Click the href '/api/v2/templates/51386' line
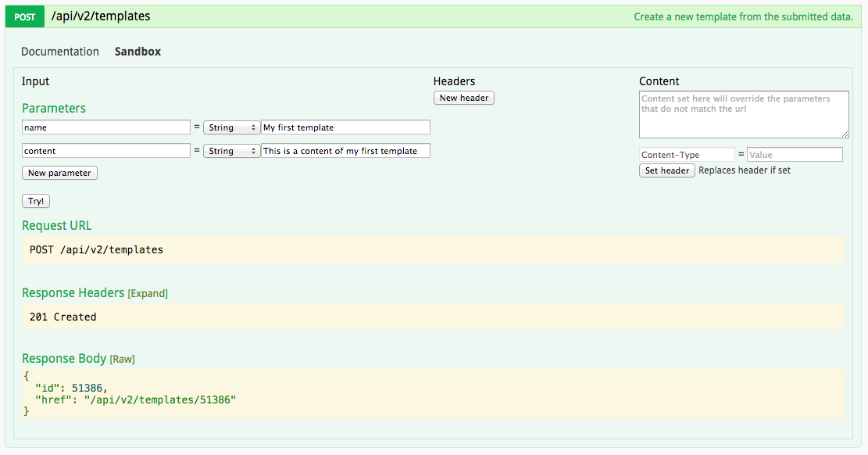Screen dimensions: 868x455 click(x=136, y=399)
